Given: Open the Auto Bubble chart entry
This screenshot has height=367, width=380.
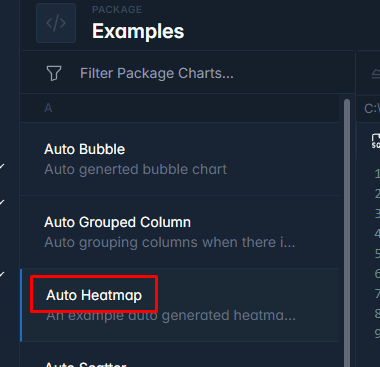Looking at the screenshot, I should (x=180, y=159).
